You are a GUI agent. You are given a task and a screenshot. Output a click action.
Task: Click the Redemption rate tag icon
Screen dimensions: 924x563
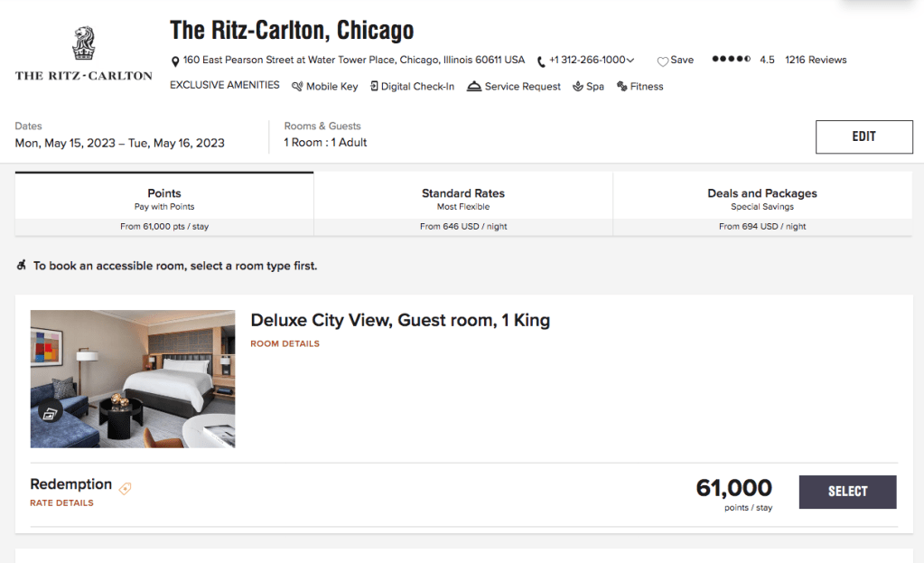pyautogui.click(x=126, y=489)
